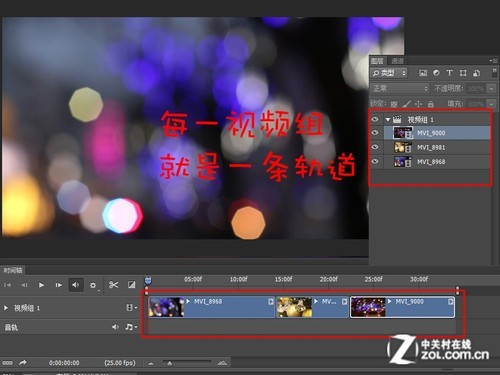Open the 正常 blend mode dropdown
Viewport: 500px width, 375px height.
tap(399, 88)
